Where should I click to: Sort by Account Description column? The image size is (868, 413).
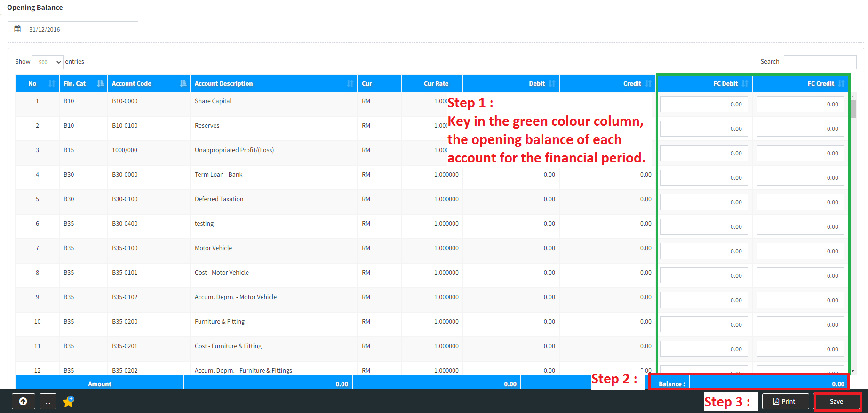point(273,83)
